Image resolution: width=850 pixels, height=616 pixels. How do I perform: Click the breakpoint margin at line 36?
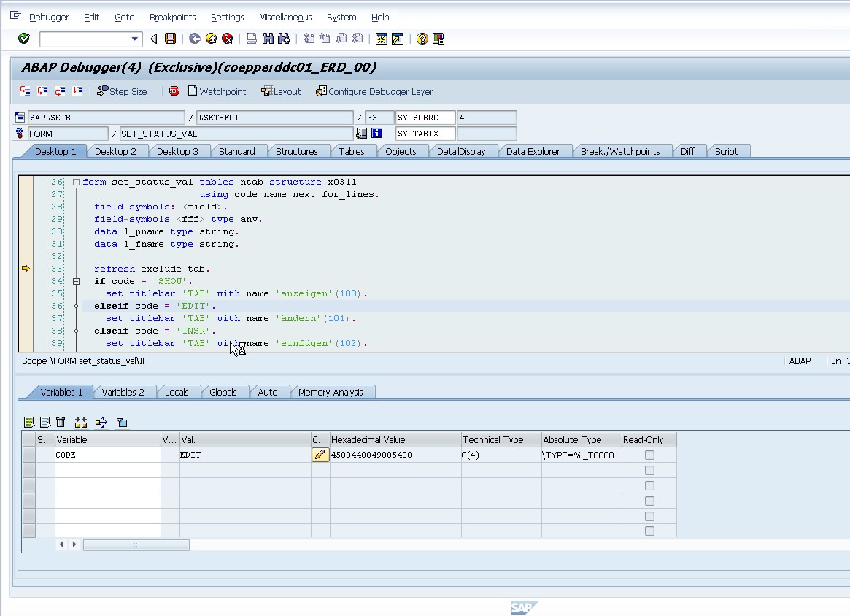26,306
